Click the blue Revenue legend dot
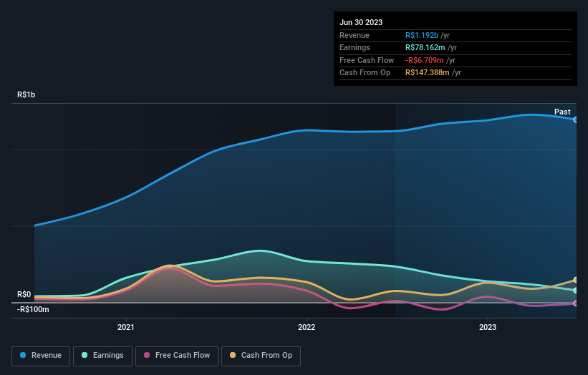The height and width of the screenshot is (375, 588). click(x=23, y=355)
